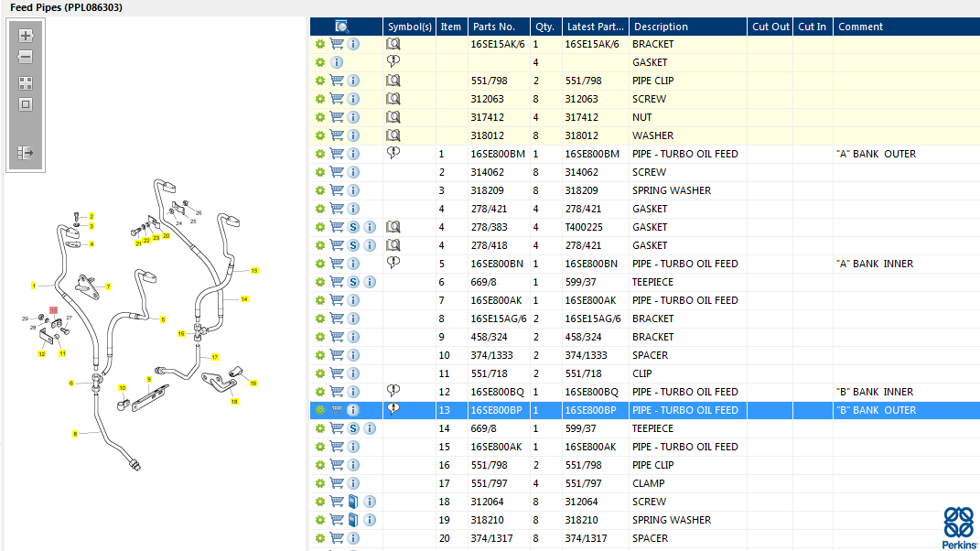The image size is (980, 551).
Task: Select SPRING WASHER item 3 description
Action: (672, 190)
